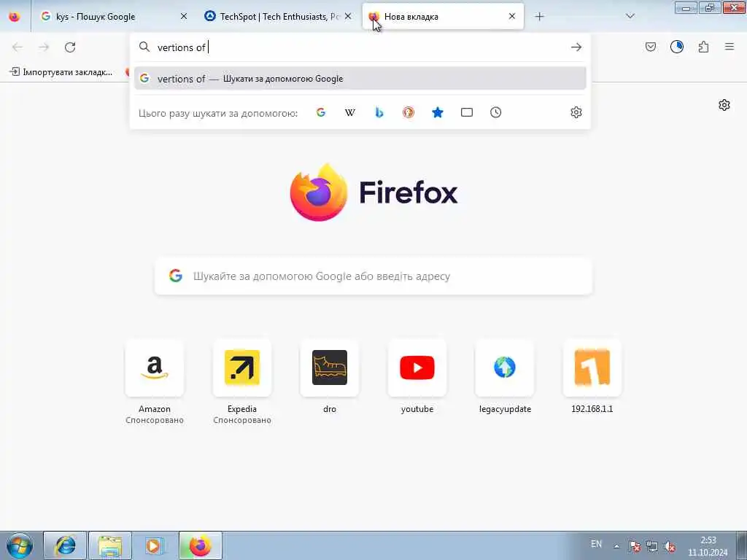Save to Pocket
This screenshot has width=747, height=560.
coord(650,47)
